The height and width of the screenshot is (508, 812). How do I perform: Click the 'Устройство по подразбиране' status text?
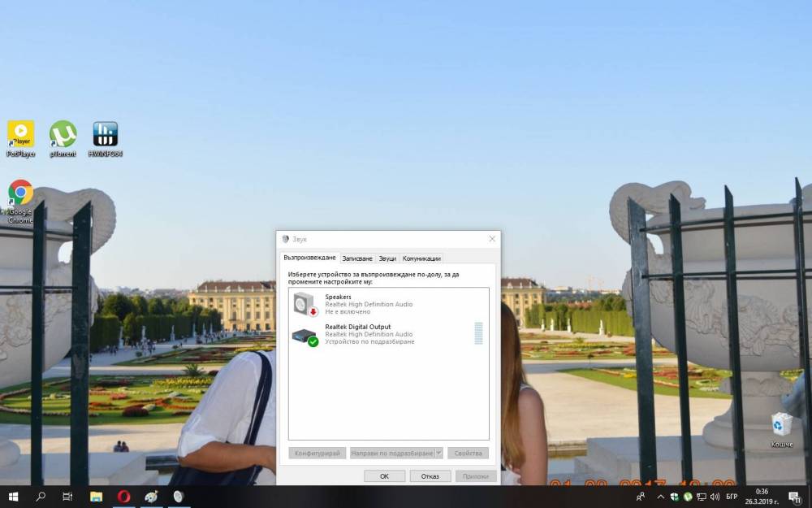coord(369,342)
